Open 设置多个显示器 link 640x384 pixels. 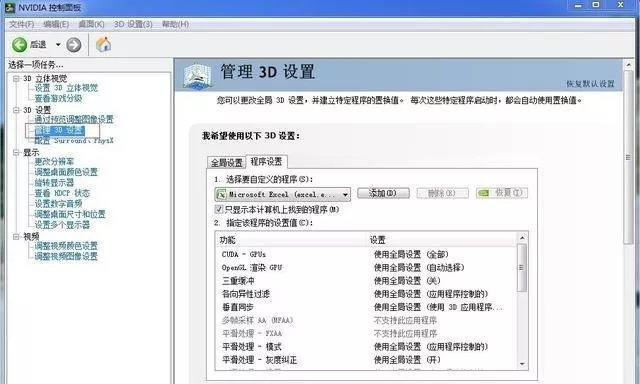click(62, 225)
